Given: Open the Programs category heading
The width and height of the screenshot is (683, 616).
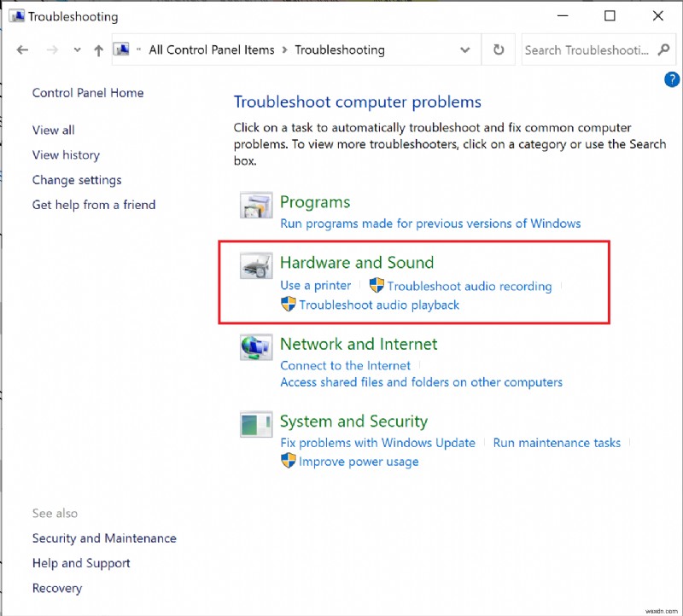Looking at the screenshot, I should (x=315, y=202).
